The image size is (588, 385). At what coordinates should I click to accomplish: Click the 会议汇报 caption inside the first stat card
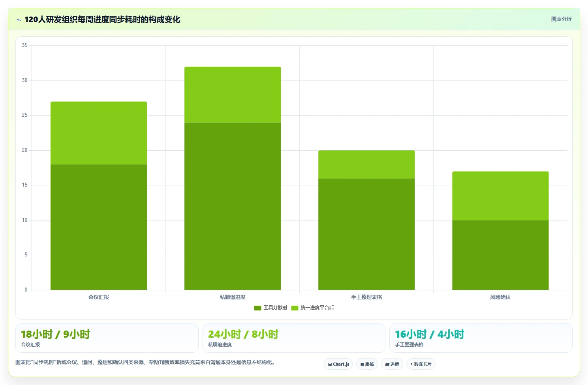[30, 344]
